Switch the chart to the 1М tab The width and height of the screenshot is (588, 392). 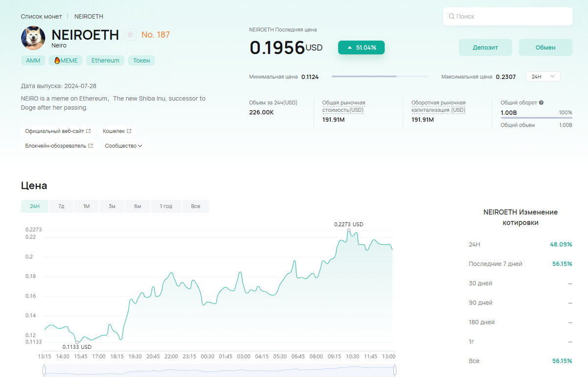(x=87, y=206)
